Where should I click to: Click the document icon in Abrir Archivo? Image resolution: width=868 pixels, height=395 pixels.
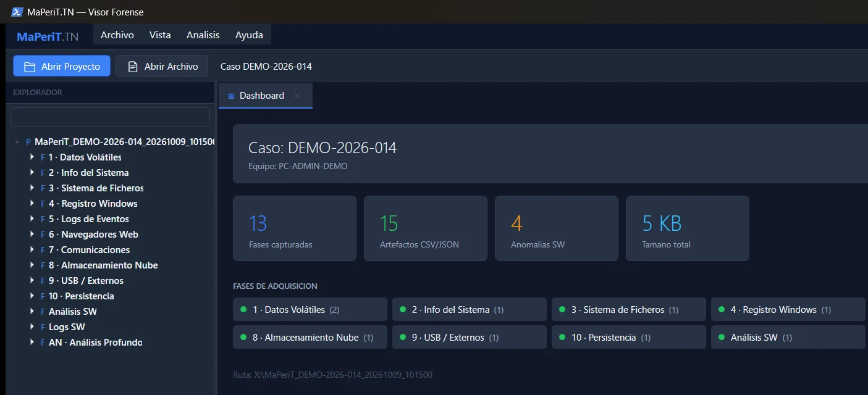click(133, 67)
